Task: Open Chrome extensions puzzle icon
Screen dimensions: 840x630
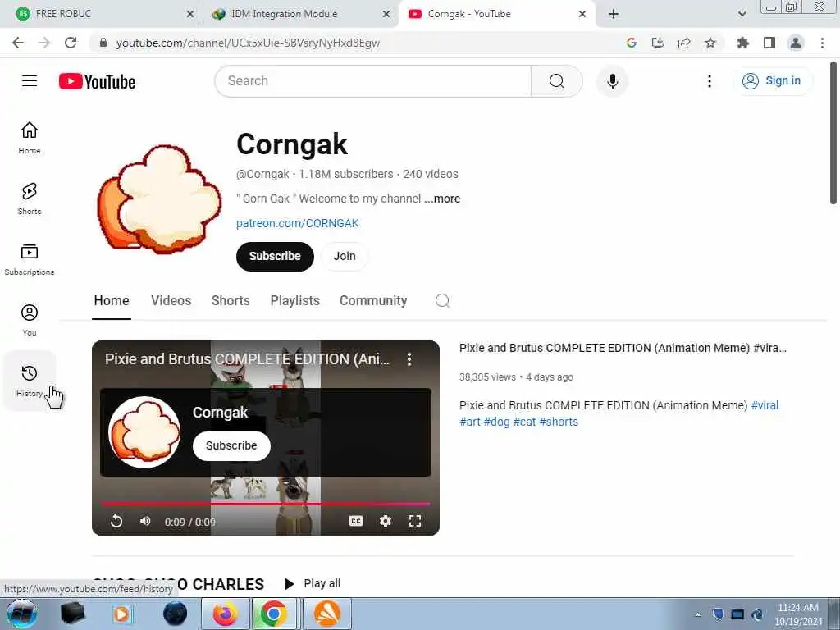Action: coord(742,43)
